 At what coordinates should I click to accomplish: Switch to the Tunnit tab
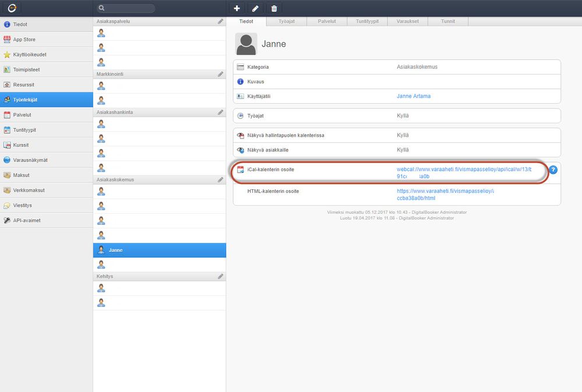point(448,22)
